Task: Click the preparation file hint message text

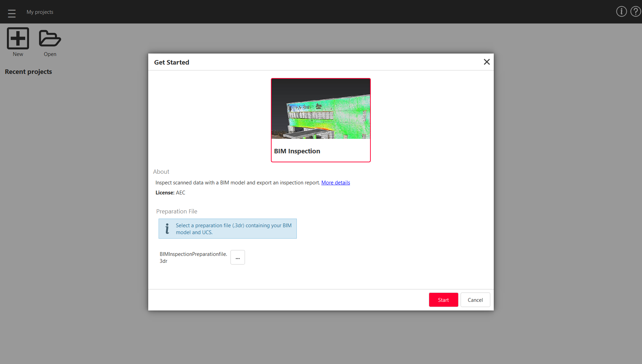Action: tap(234, 229)
